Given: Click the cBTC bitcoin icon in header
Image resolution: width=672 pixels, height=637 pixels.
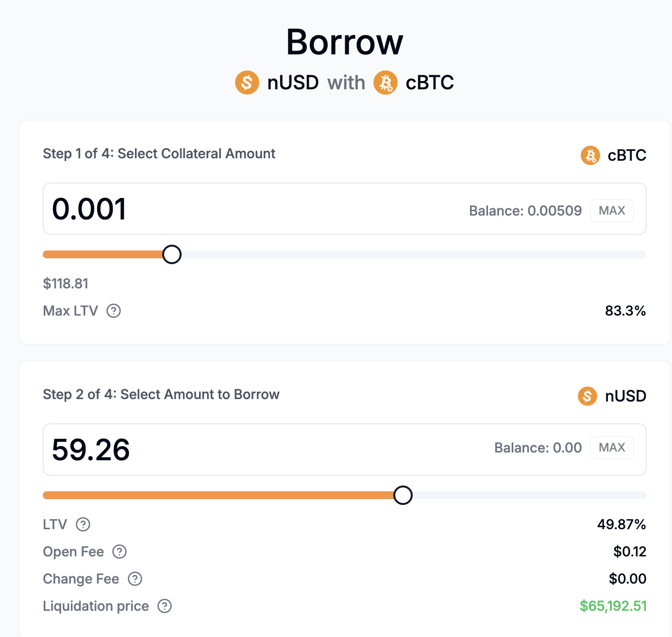Looking at the screenshot, I should pos(386,83).
